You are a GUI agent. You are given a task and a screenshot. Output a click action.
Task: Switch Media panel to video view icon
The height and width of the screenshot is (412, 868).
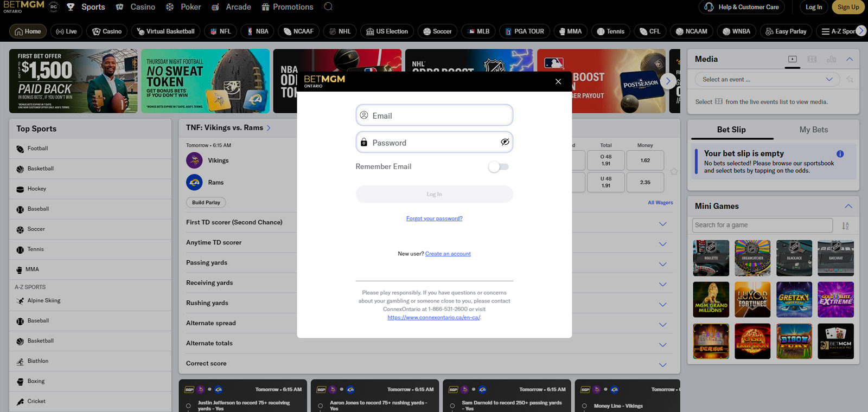tap(793, 59)
